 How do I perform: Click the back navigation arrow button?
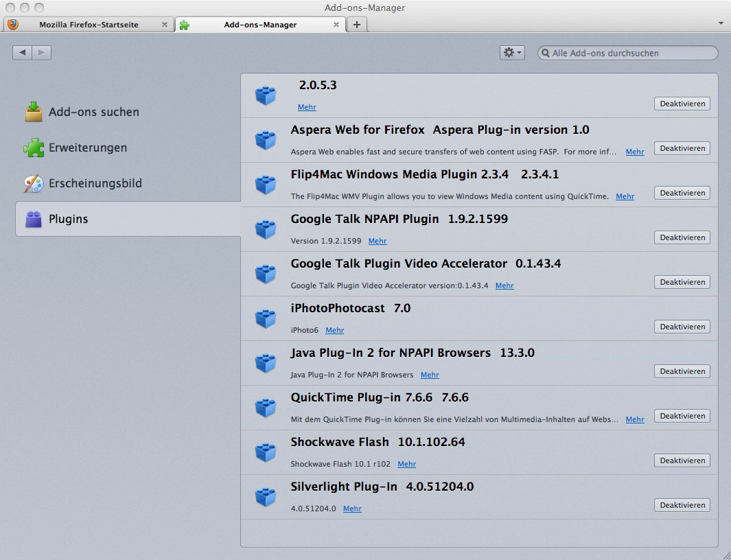[x=21, y=52]
